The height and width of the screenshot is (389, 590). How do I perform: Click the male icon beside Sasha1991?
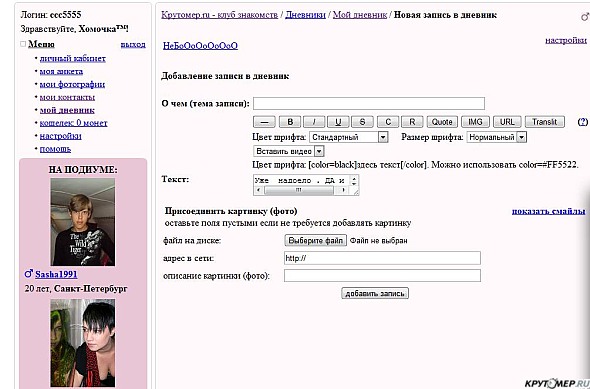tap(29, 274)
